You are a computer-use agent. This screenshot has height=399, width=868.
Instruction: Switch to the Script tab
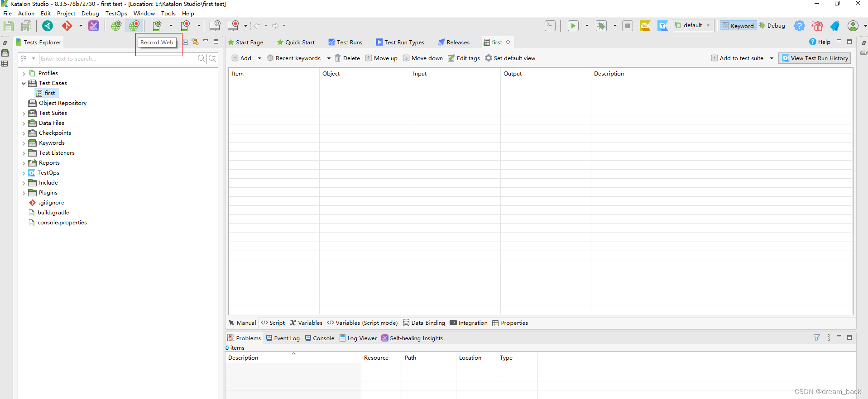[273, 323]
